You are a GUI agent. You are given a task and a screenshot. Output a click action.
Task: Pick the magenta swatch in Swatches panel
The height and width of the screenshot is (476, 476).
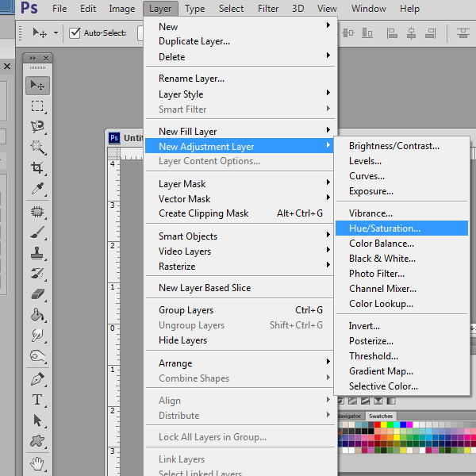(x=409, y=424)
